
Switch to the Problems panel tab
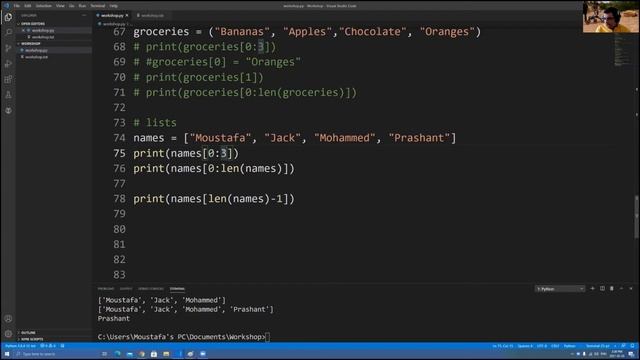coord(106,289)
